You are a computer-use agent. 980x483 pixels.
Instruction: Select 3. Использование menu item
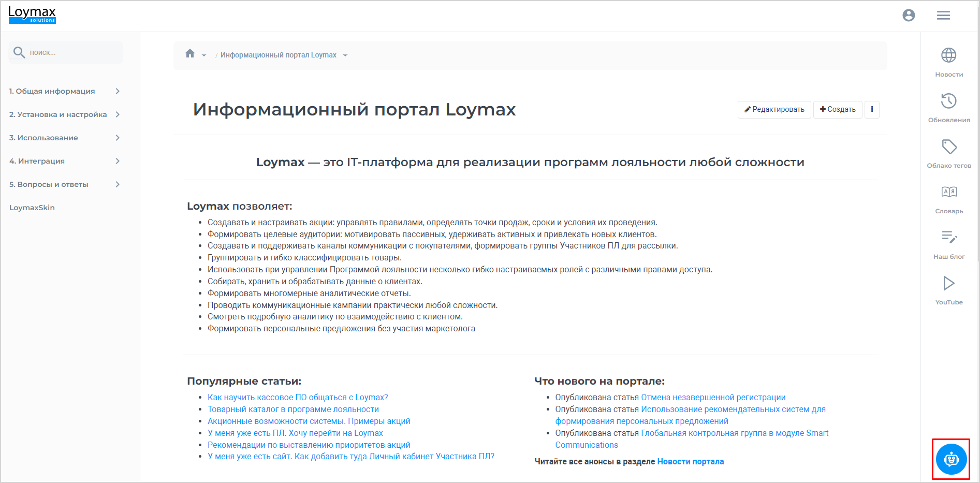[x=43, y=138]
